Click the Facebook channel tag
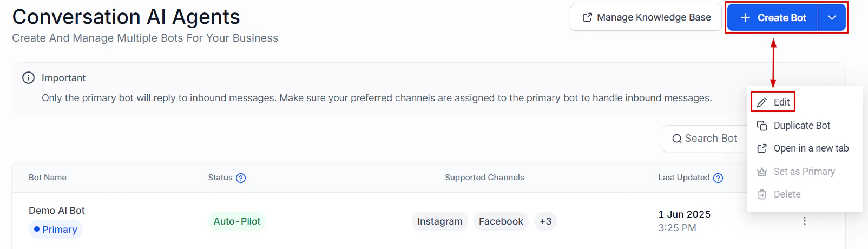Screen dimensions: 868x249 coord(501,221)
